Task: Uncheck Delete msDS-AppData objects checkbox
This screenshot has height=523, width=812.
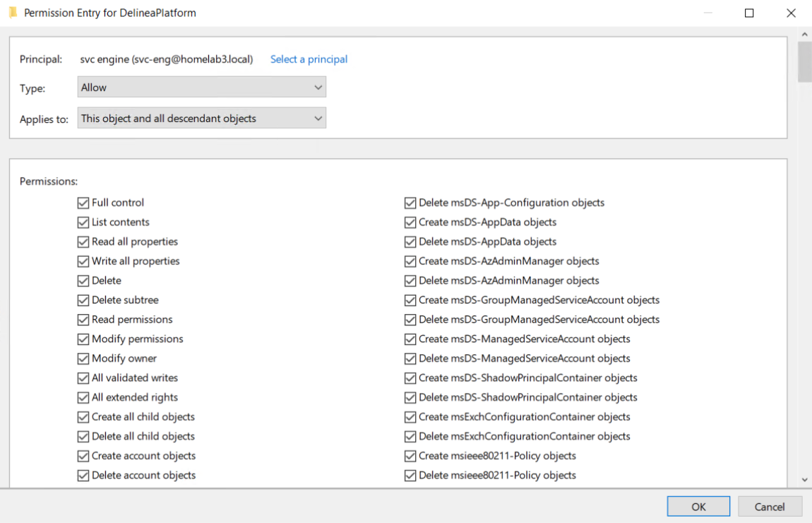Action: click(x=410, y=242)
